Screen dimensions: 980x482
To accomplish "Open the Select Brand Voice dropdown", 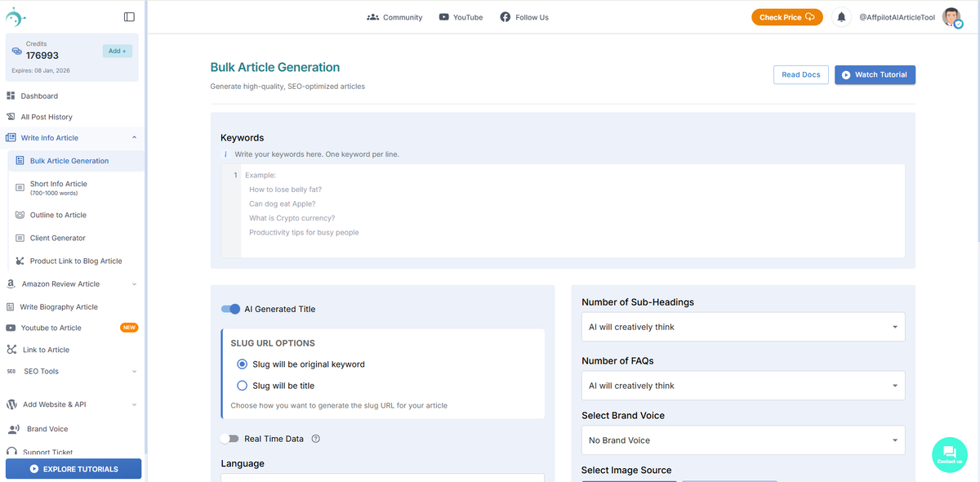I will point(742,440).
